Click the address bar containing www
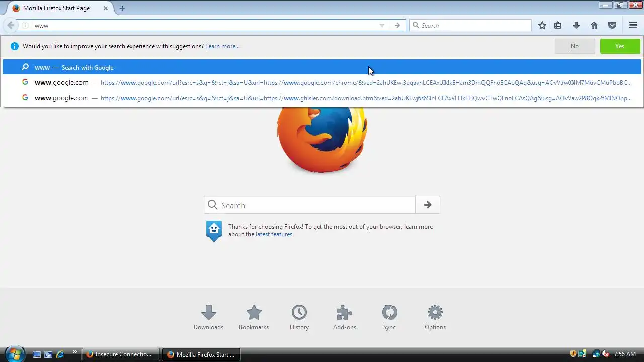 pos(204,25)
